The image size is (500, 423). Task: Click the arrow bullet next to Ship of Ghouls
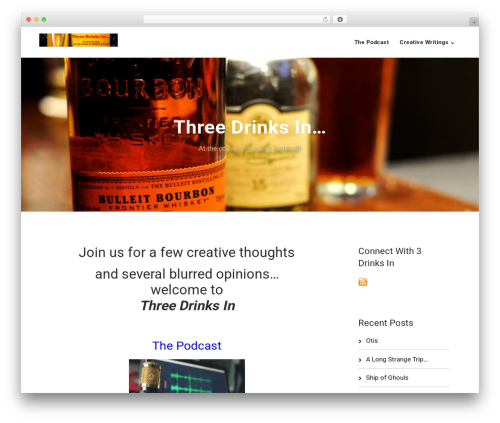click(360, 378)
